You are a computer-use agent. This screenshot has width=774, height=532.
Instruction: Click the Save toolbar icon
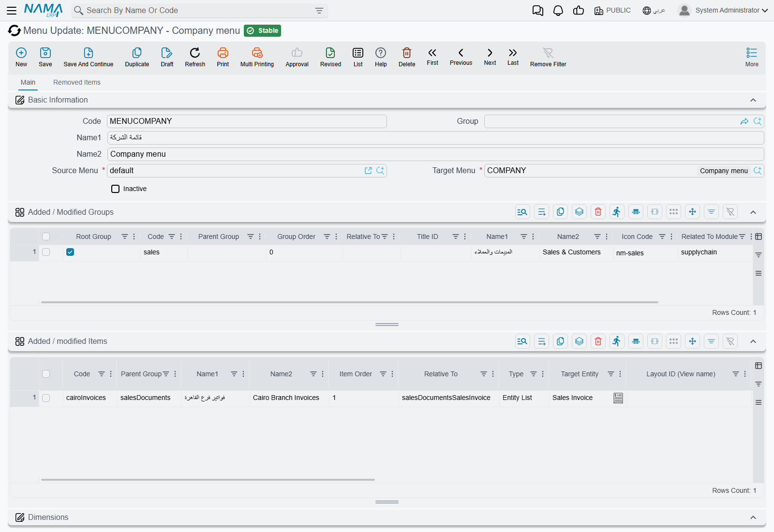[x=45, y=53]
